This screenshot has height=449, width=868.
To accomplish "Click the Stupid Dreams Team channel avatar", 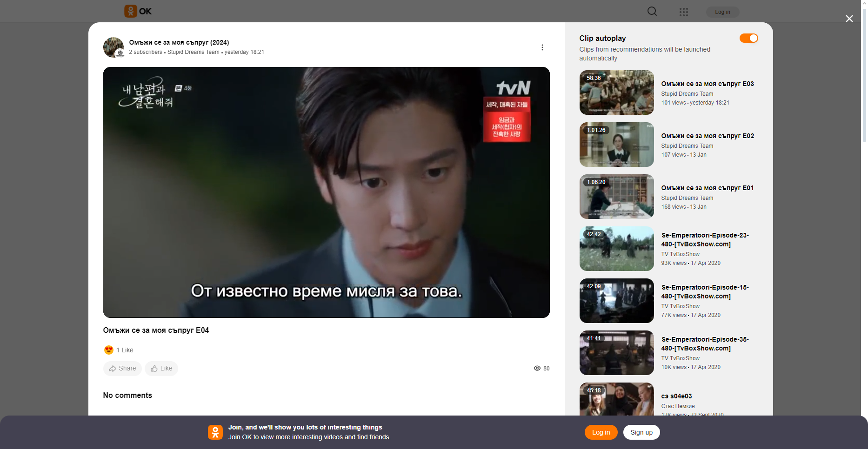I will click(x=113, y=47).
